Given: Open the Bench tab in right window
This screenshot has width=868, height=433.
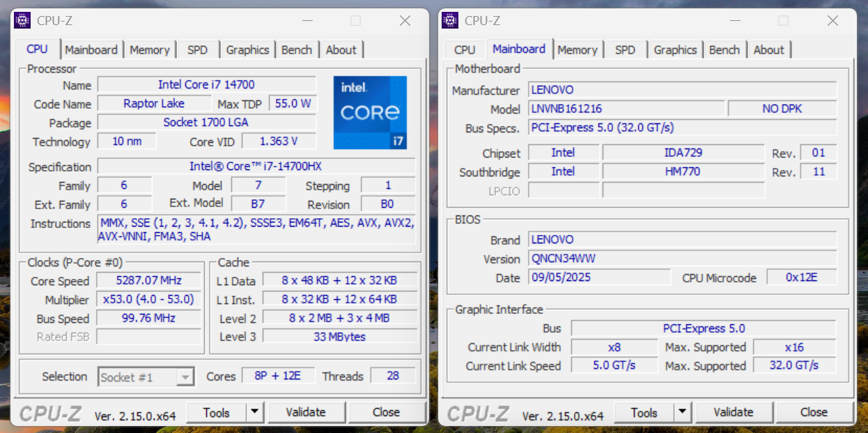Looking at the screenshot, I should coord(724,50).
